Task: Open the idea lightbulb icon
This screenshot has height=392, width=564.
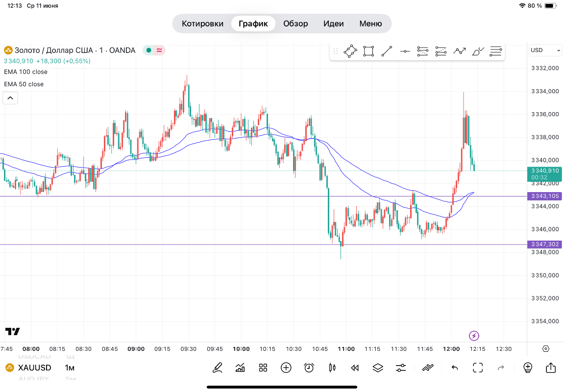Action: coord(528,367)
